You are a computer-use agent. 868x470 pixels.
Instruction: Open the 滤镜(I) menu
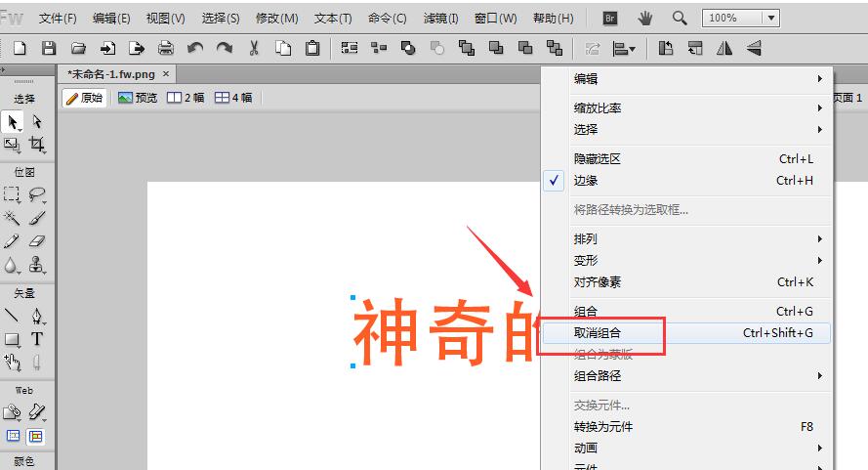click(440, 19)
